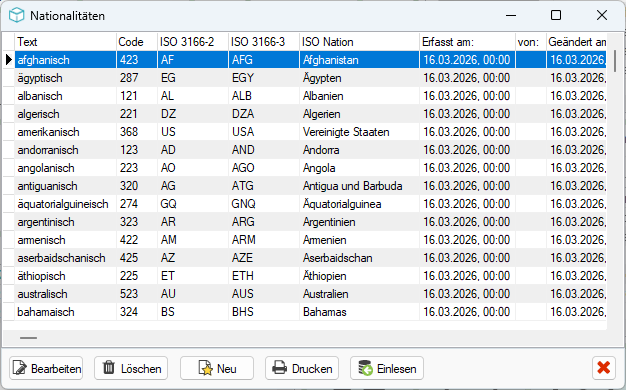Delete entry with the Löschen button
The width and height of the screenshot is (626, 390).
click(131, 368)
